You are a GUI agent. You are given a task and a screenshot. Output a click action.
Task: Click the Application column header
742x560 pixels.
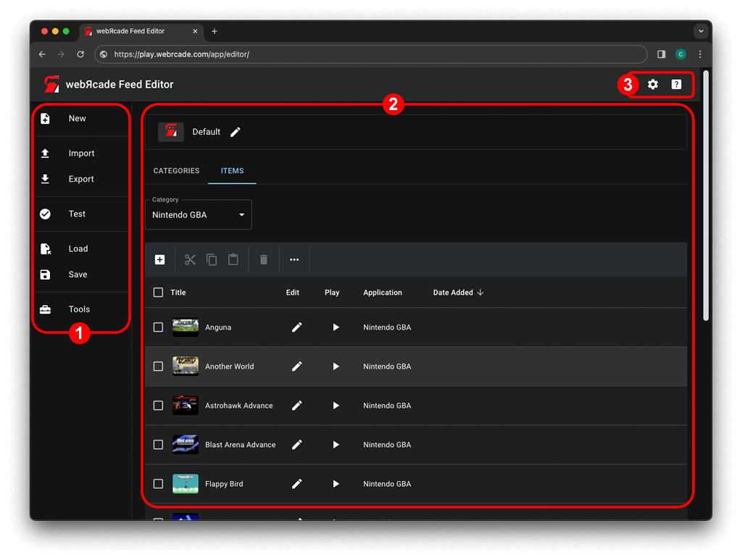pyautogui.click(x=383, y=293)
